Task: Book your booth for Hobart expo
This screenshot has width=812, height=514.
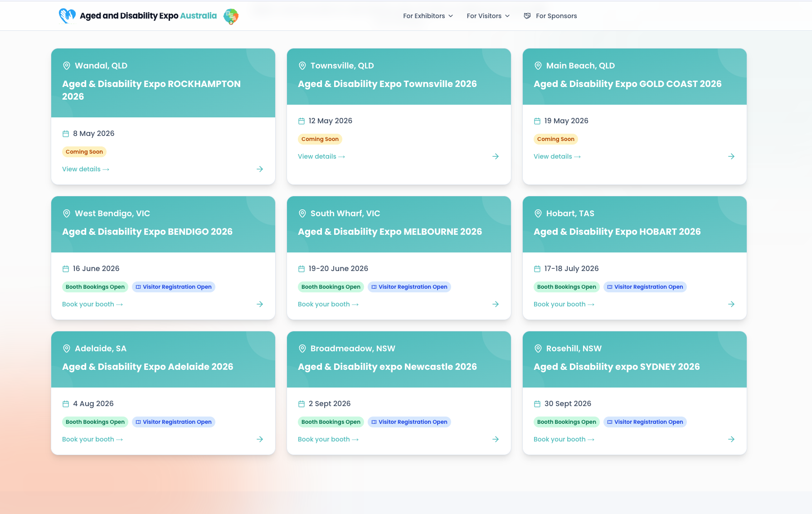Action: 564,304
